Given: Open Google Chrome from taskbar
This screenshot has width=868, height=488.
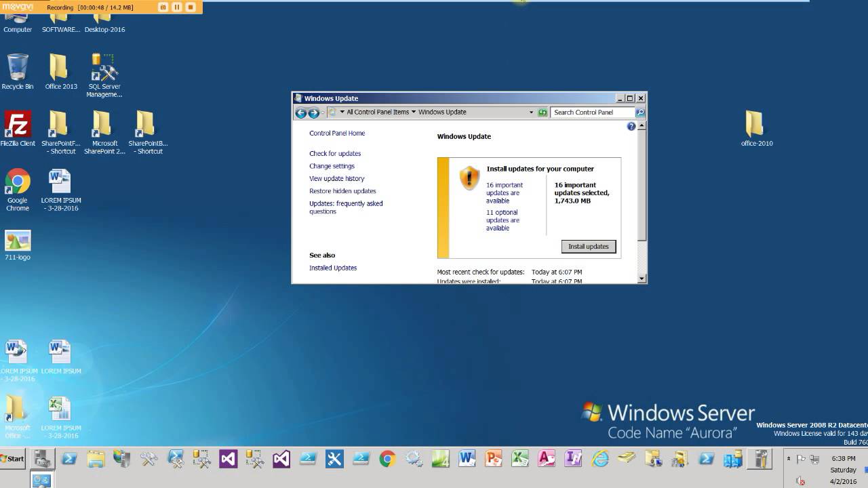Looking at the screenshot, I should [x=387, y=459].
